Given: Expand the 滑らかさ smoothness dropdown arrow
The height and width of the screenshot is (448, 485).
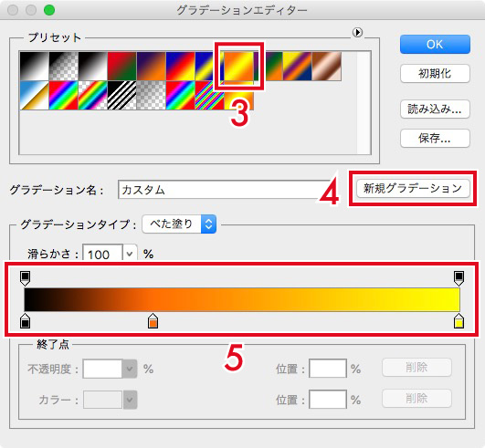Looking at the screenshot, I should [x=130, y=254].
